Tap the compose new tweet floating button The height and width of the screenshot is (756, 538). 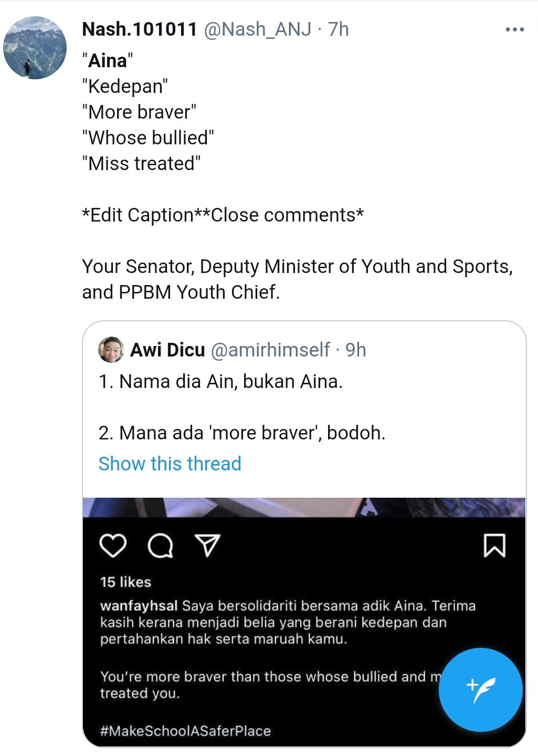coord(480,689)
